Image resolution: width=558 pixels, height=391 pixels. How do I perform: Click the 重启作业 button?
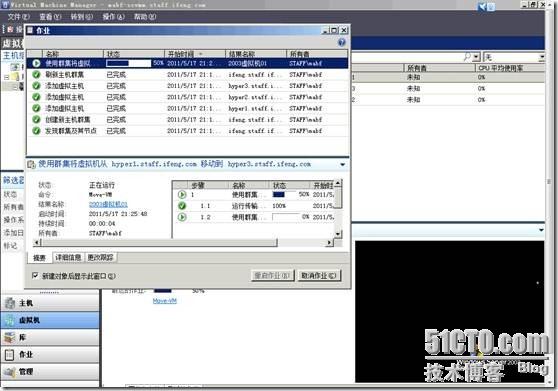(273, 275)
